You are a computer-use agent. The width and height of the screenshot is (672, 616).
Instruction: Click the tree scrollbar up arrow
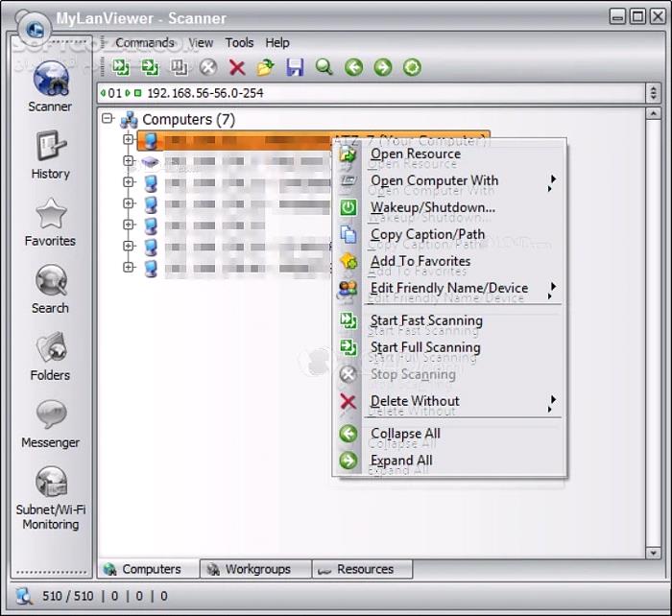[653, 114]
